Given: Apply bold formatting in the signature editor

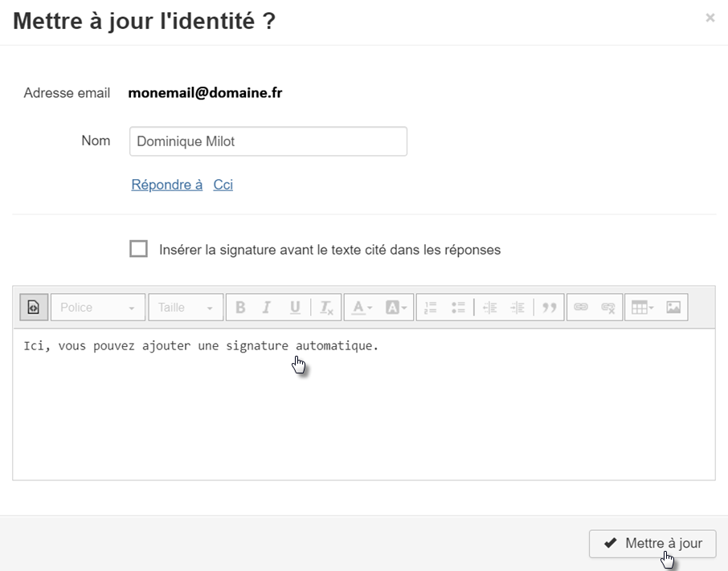Looking at the screenshot, I should (x=239, y=308).
